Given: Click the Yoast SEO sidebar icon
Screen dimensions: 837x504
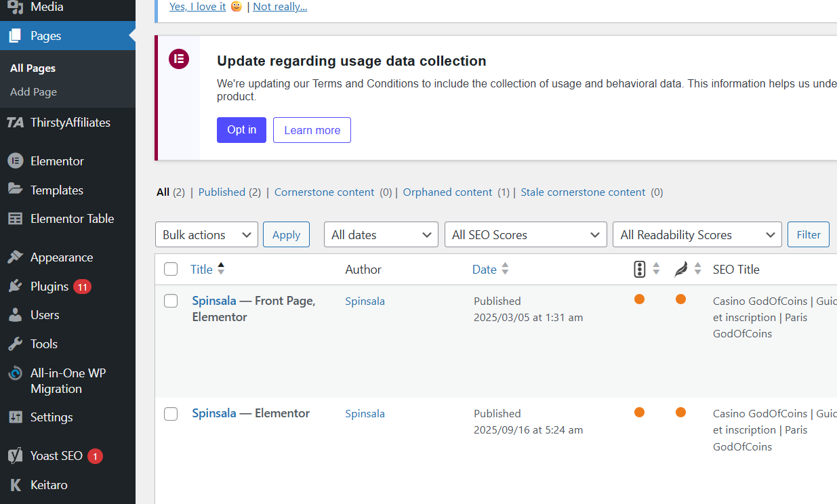Looking at the screenshot, I should click(x=15, y=456).
